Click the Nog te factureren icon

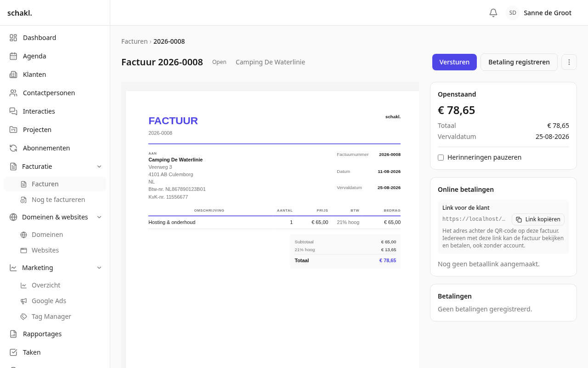[23, 200]
